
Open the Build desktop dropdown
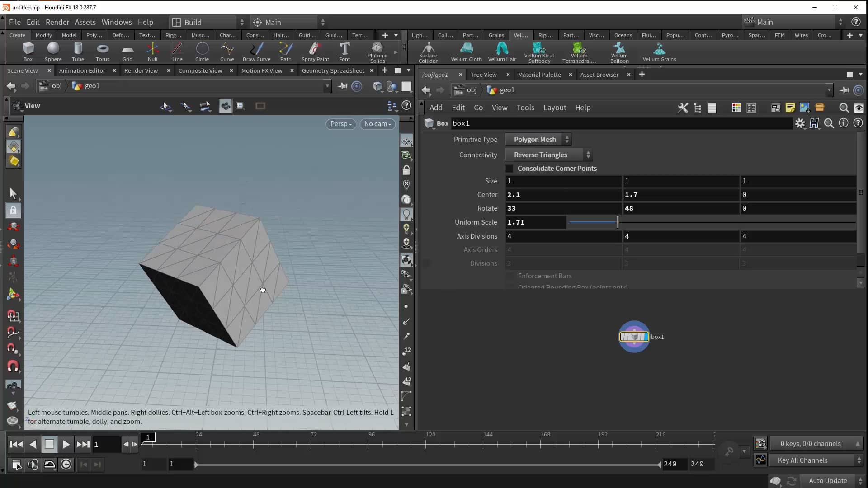(208, 22)
